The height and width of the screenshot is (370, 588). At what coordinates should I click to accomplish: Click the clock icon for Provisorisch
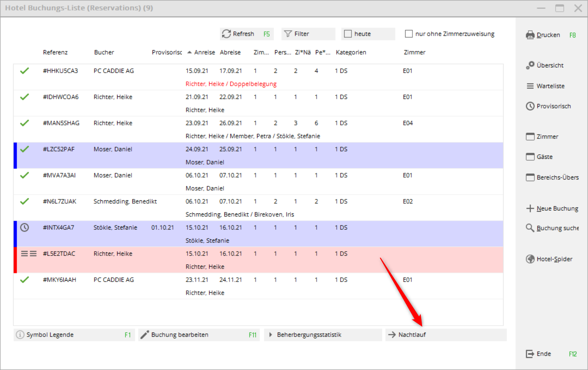pos(530,106)
